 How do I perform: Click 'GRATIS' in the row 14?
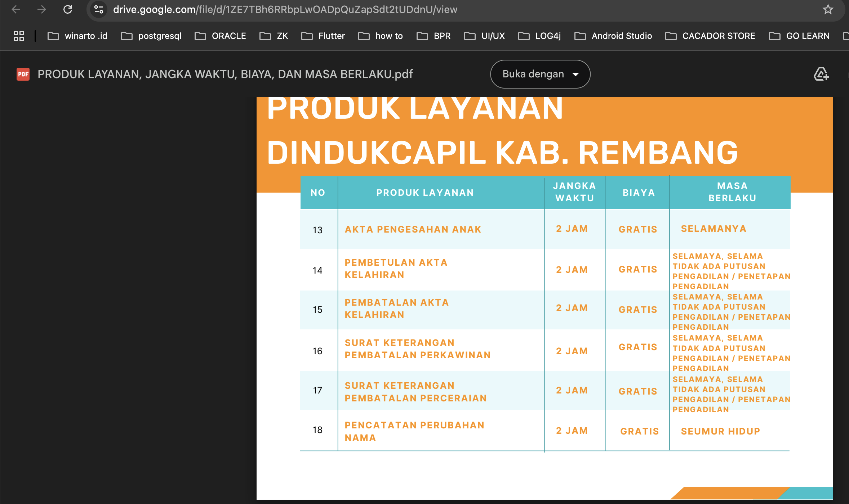(x=638, y=269)
